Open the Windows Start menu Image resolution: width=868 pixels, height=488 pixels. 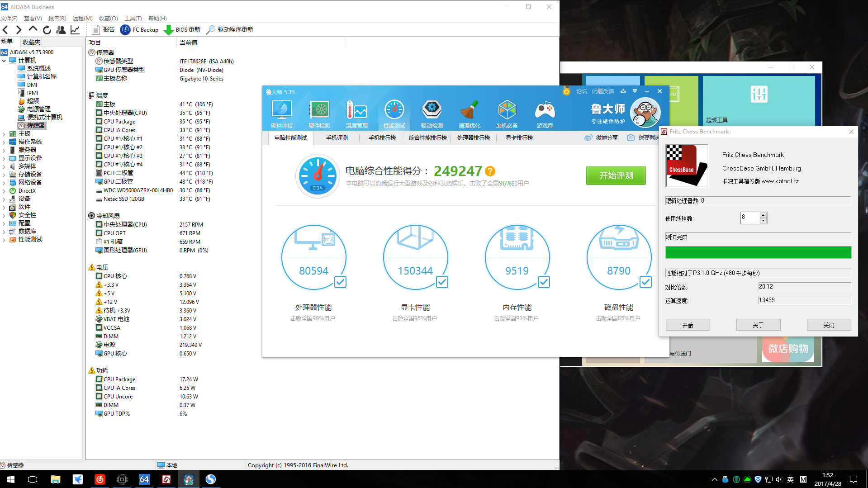pos(11,479)
